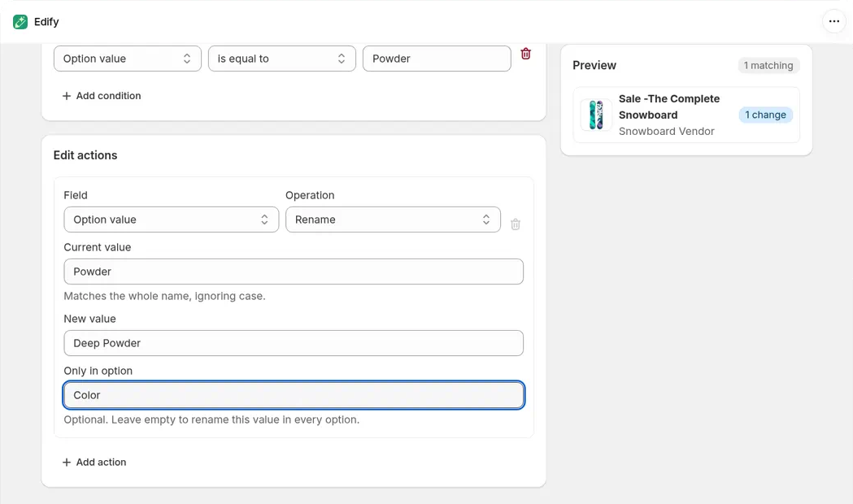Click the grey trash icon beside Rename operation
This screenshot has height=504, width=853.
(x=516, y=224)
